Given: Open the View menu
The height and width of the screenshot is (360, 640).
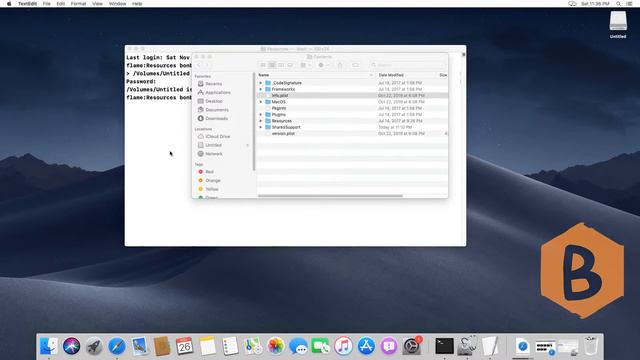Looking at the screenshot, I should pyautogui.click(x=97, y=4).
